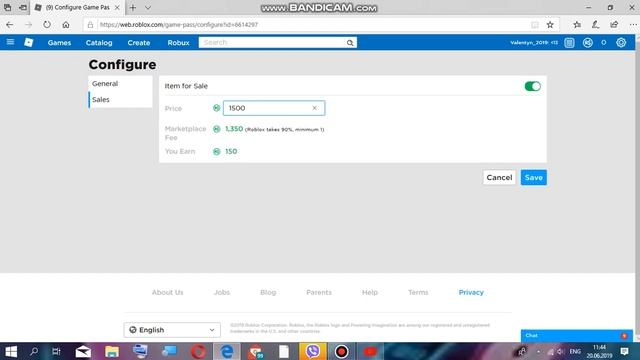Image resolution: width=640 pixels, height=360 pixels.
Task: Open taskbar search magnifier
Action: coord(34,351)
